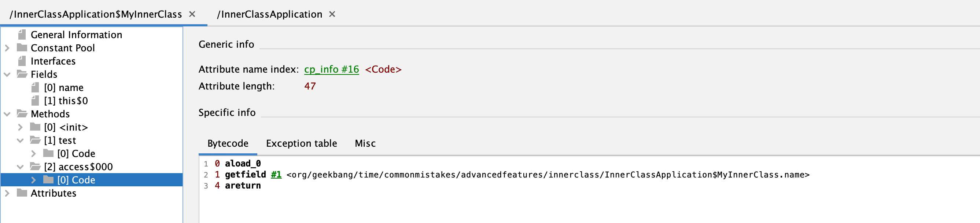Open the Misc tab

(x=365, y=143)
